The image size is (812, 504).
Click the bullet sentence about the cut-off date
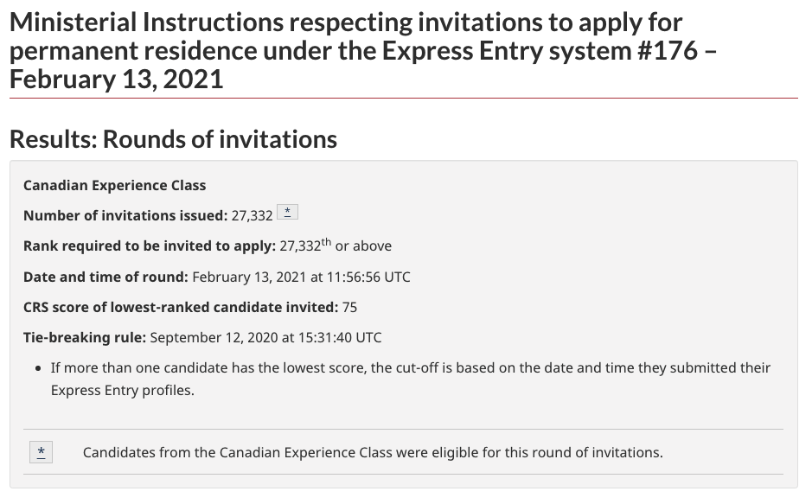(411, 379)
